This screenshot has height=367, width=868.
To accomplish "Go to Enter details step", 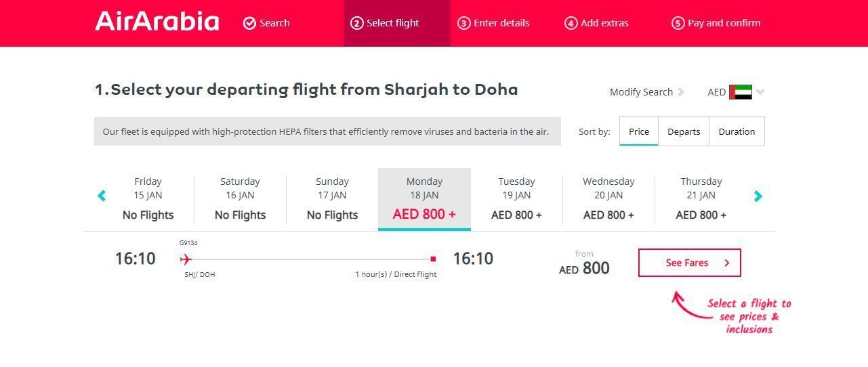I will point(494,23).
